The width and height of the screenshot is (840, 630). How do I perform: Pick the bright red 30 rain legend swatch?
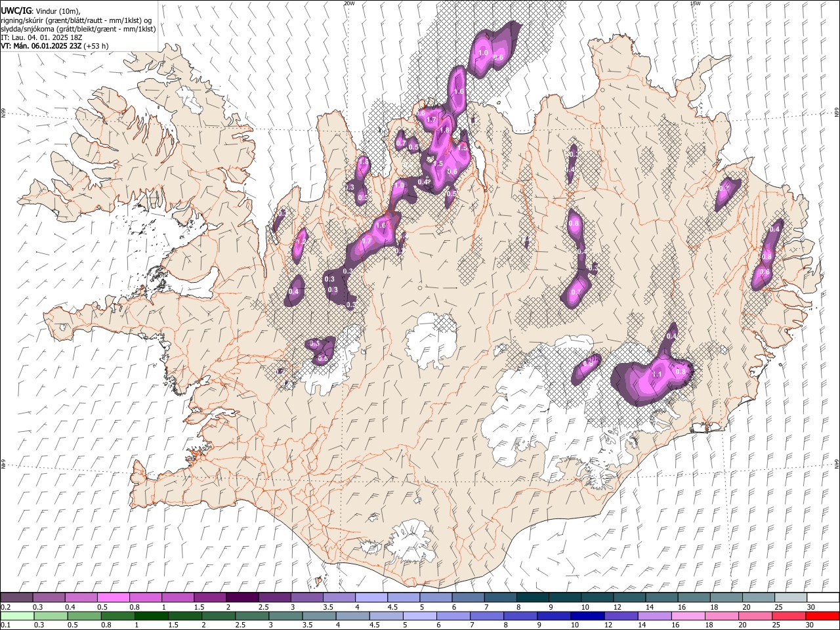pos(822,616)
